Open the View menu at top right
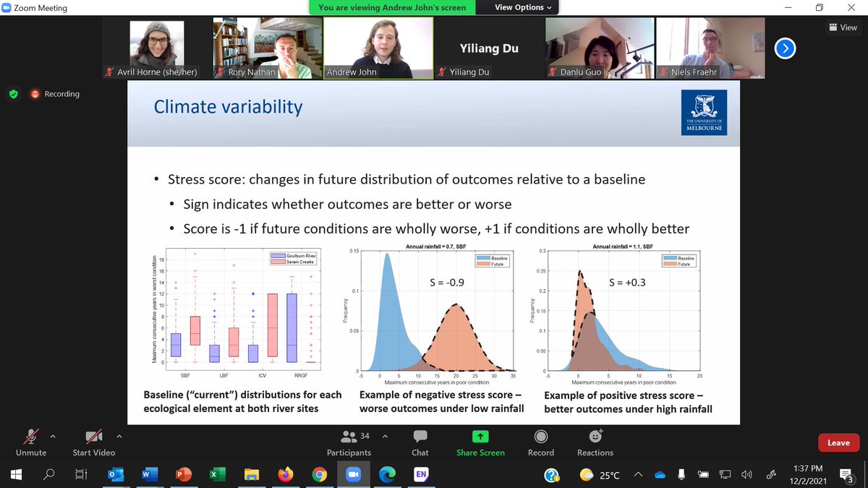This screenshot has height=488, width=868. (x=842, y=27)
